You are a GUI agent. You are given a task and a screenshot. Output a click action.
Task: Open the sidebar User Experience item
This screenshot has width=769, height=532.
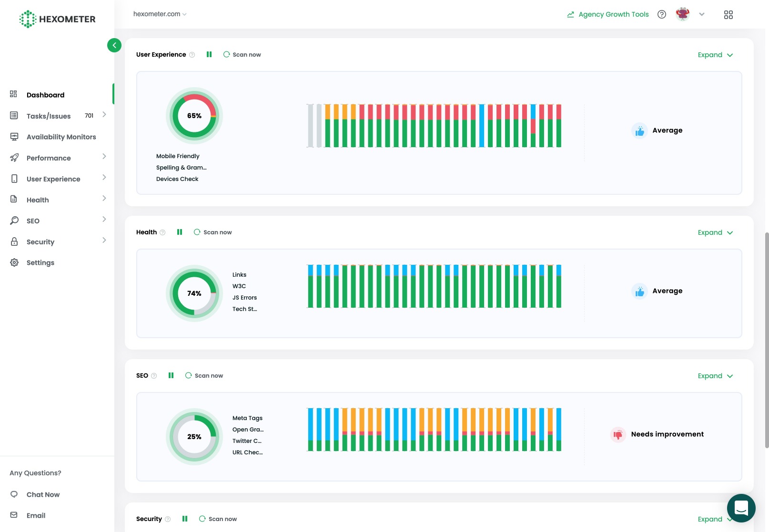53,179
